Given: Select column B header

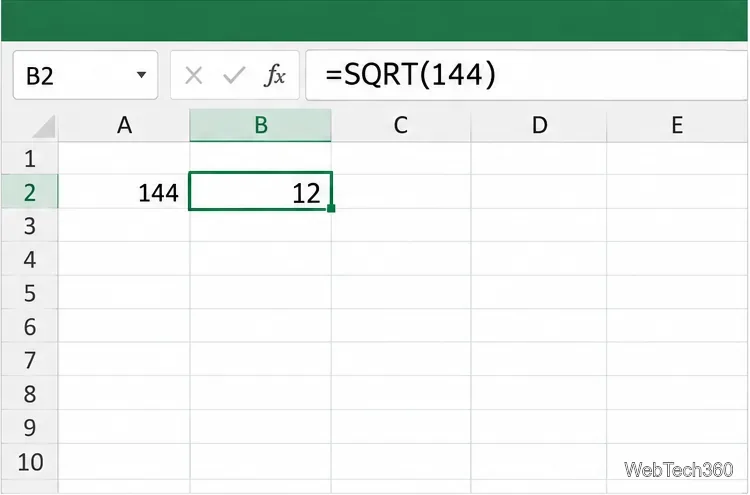Looking at the screenshot, I should 260,125.
